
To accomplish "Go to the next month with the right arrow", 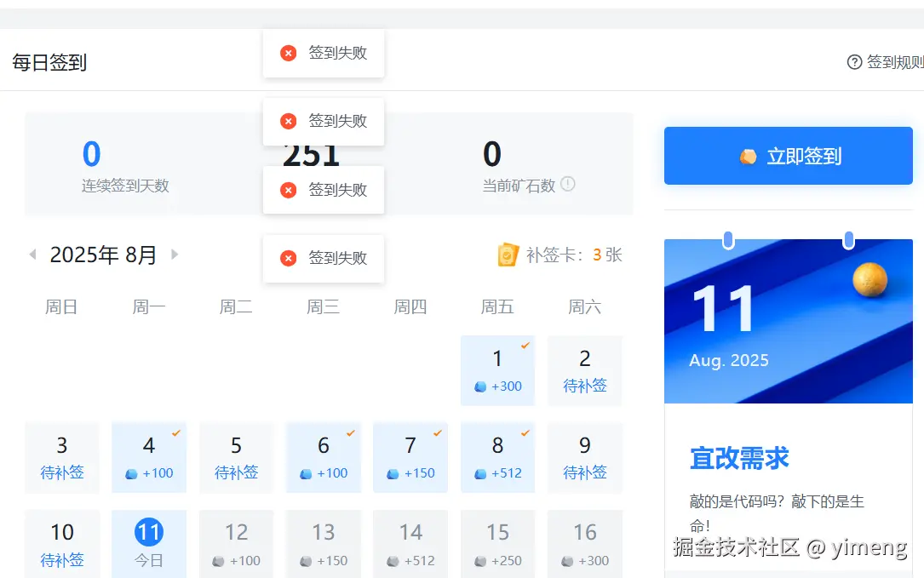I will 175,254.
